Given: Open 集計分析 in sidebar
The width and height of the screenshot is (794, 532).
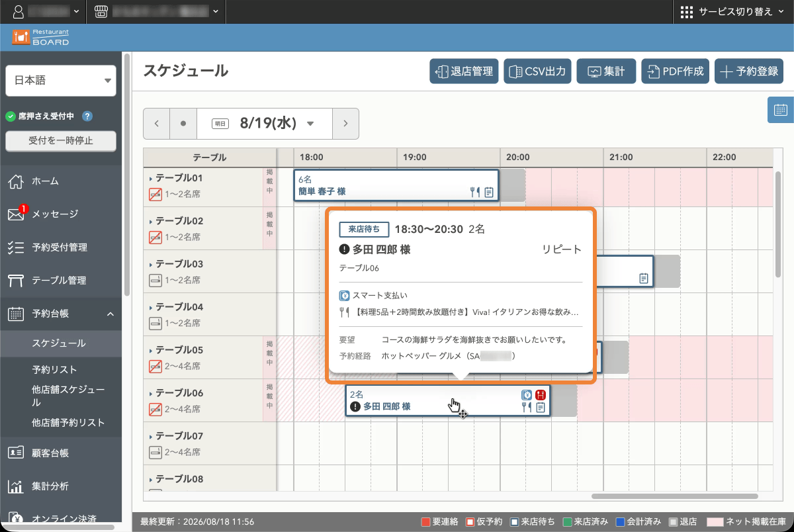Looking at the screenshot, I should (x=61, y=486).
